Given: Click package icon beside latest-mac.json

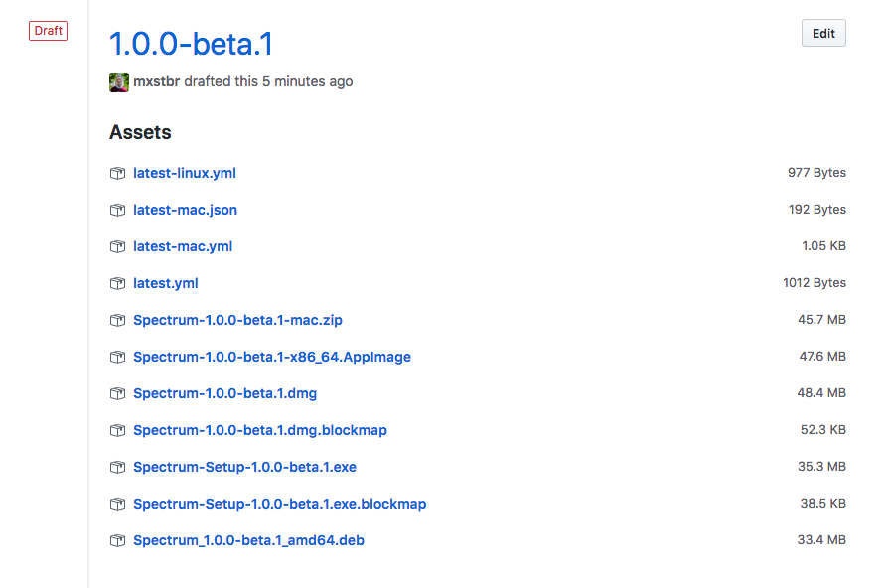Looking at the screenshot, I should pos(117,210).
